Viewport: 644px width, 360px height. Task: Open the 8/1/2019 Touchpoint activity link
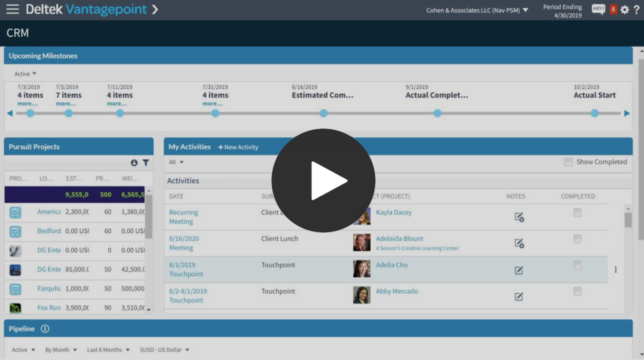click(186, 269)
